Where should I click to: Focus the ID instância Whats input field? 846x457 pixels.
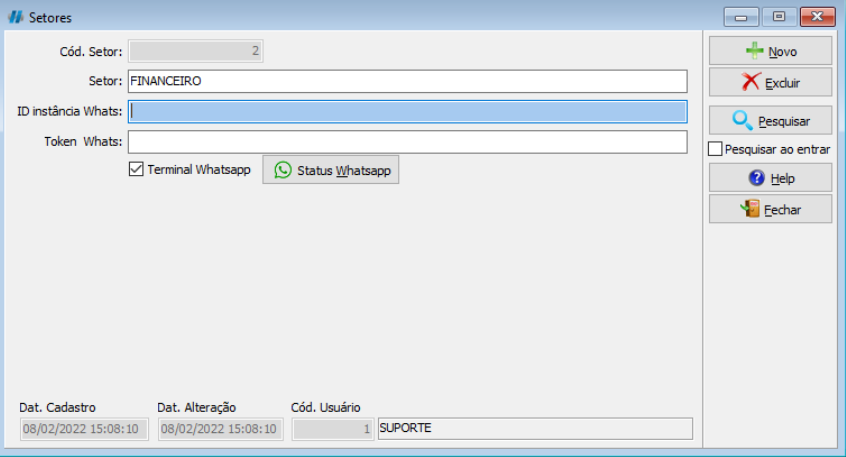tap(407, 111)
